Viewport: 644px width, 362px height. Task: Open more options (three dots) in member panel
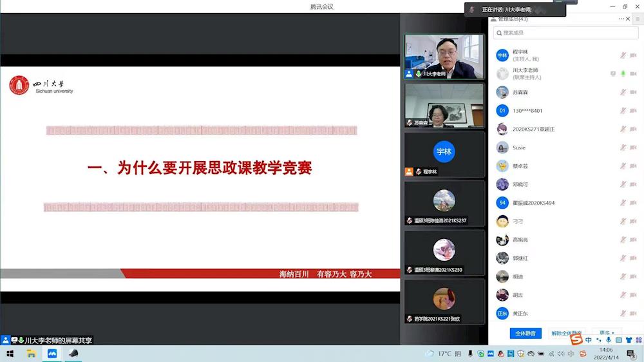point(621,19)
